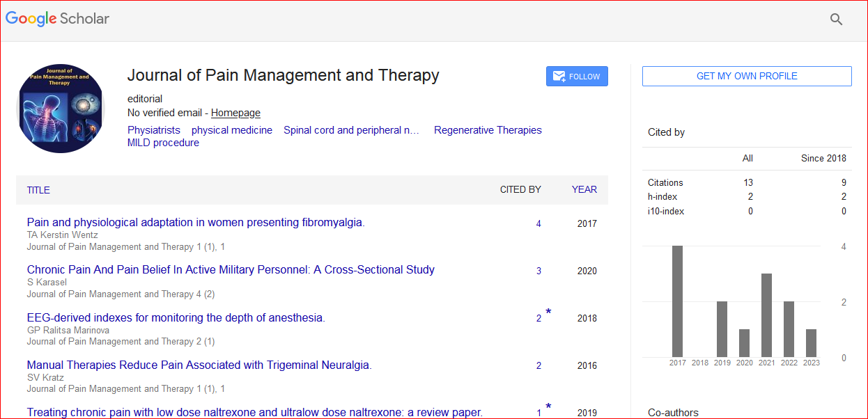The width and height of the screenshot is (868, 419).
Task: Open the MILD procedure tag
Action: (163, 143)
